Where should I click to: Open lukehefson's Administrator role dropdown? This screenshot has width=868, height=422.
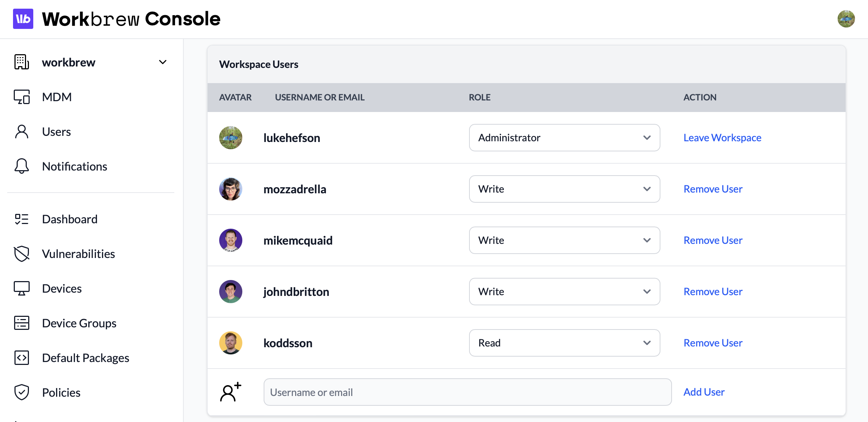[564, 138]
